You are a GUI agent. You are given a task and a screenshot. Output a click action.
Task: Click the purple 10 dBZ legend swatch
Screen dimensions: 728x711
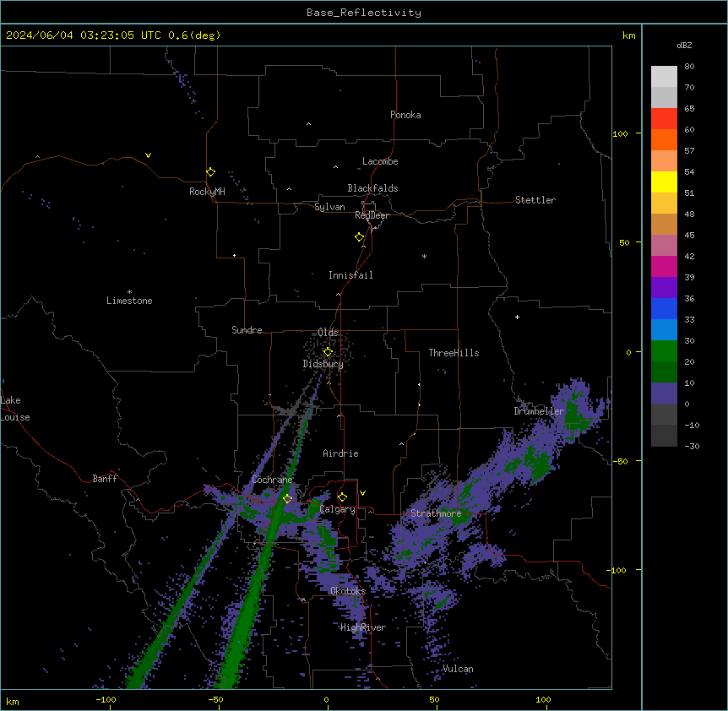(664, 393)
